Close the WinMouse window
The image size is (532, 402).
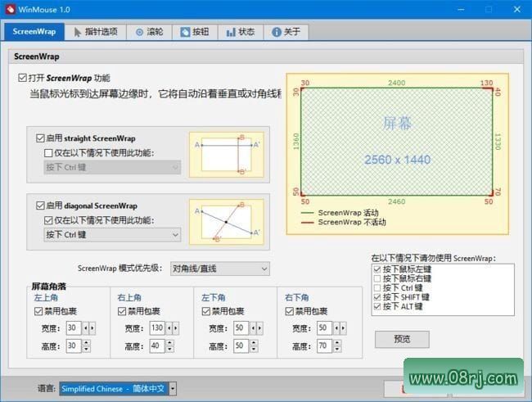coord(517,9)
